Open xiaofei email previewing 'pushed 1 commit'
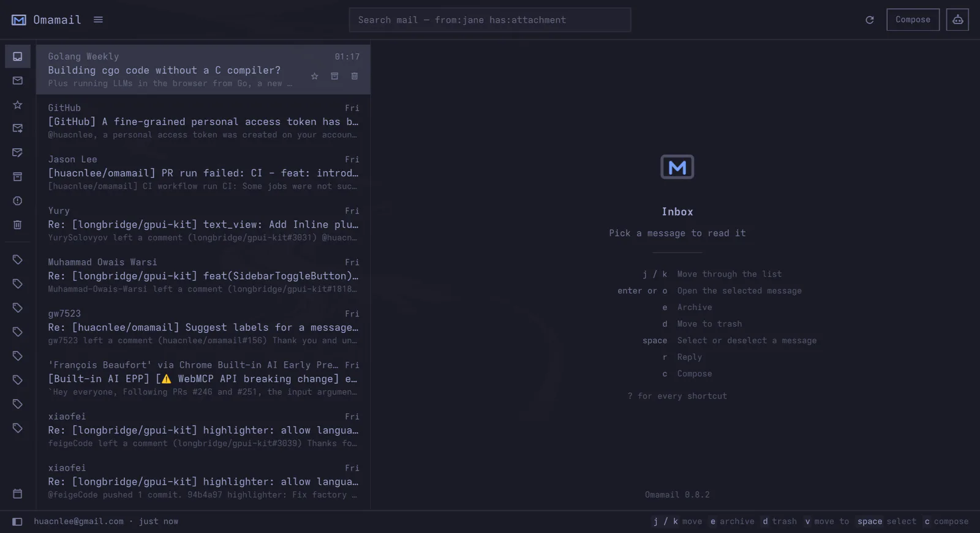The width and height of the screenshot is (980, 533). (203, 481)
